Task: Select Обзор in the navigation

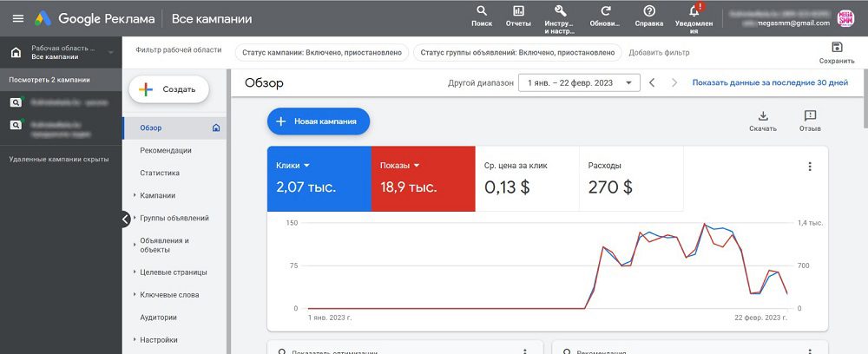Action: (174, 128)
